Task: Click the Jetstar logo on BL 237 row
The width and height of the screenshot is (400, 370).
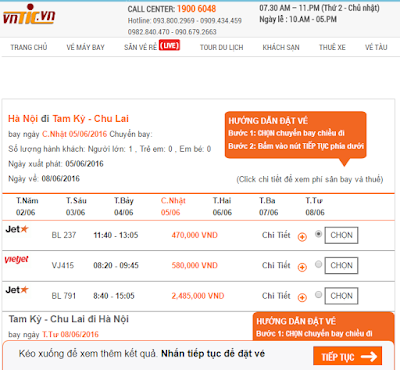Action: pos(17,229)
